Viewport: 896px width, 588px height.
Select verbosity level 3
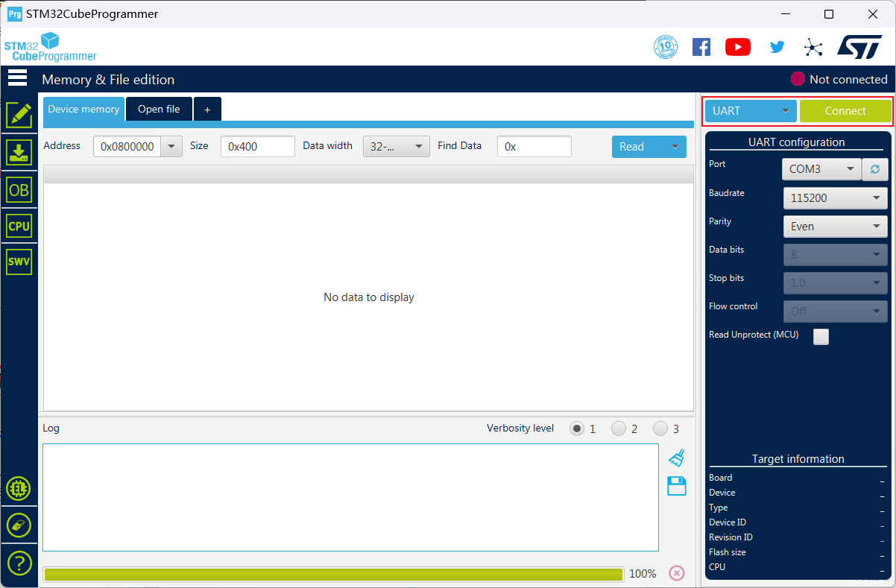(660, 429)
